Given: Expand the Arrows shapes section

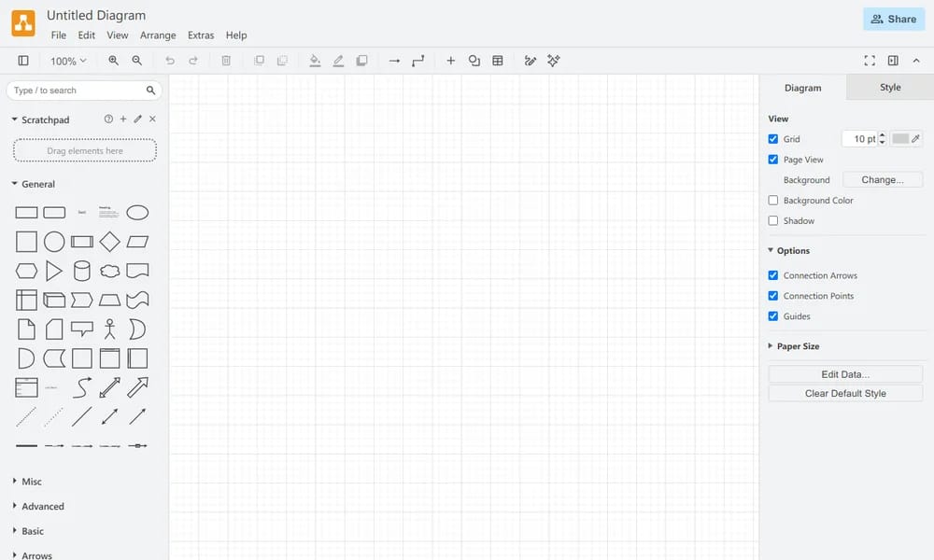Looking at the screenshot, I should [32, 555].
